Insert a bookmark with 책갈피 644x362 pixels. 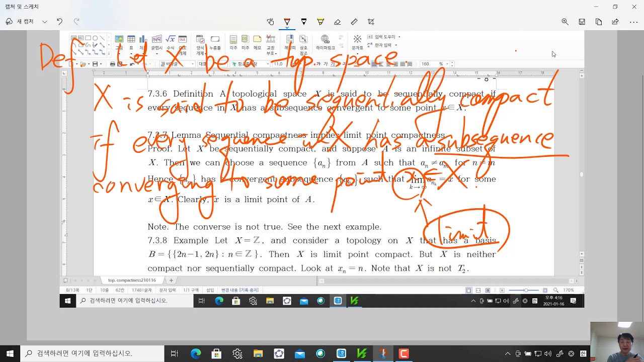290,43
